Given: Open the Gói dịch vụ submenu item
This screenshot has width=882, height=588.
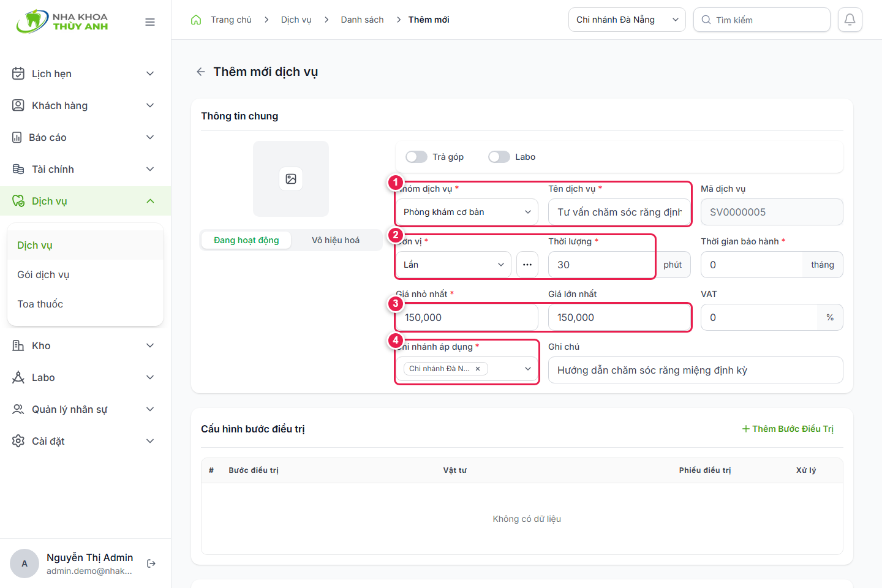Looking at the screenshot, I should coord(85,274).
